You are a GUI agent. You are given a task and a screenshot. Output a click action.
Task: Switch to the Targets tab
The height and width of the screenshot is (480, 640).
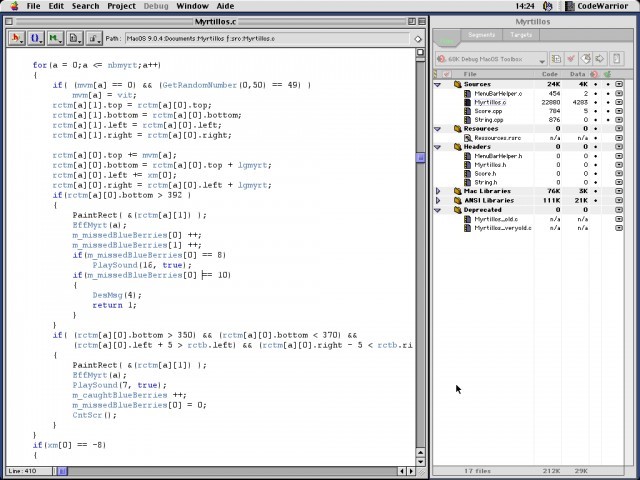point(521,35)
